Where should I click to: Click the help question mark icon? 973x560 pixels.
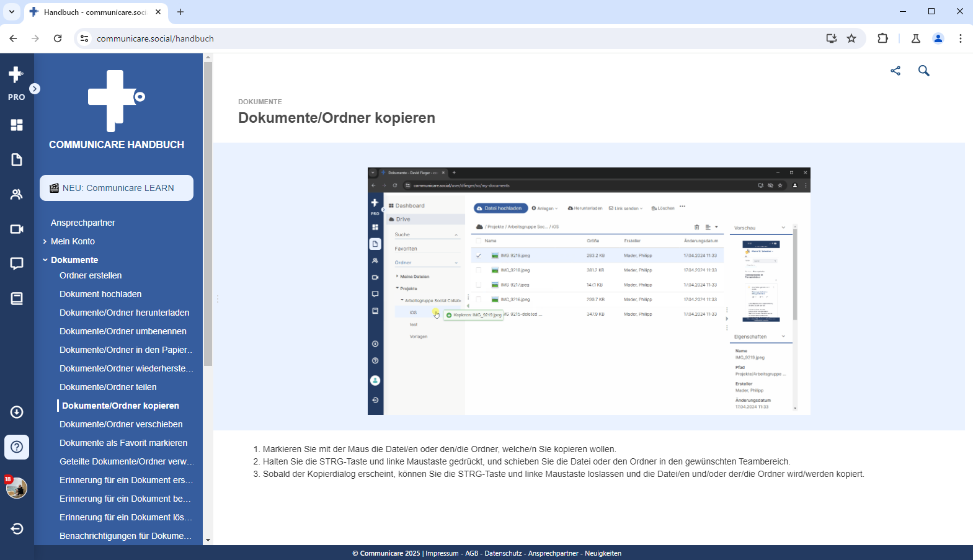tap(17, 447)
